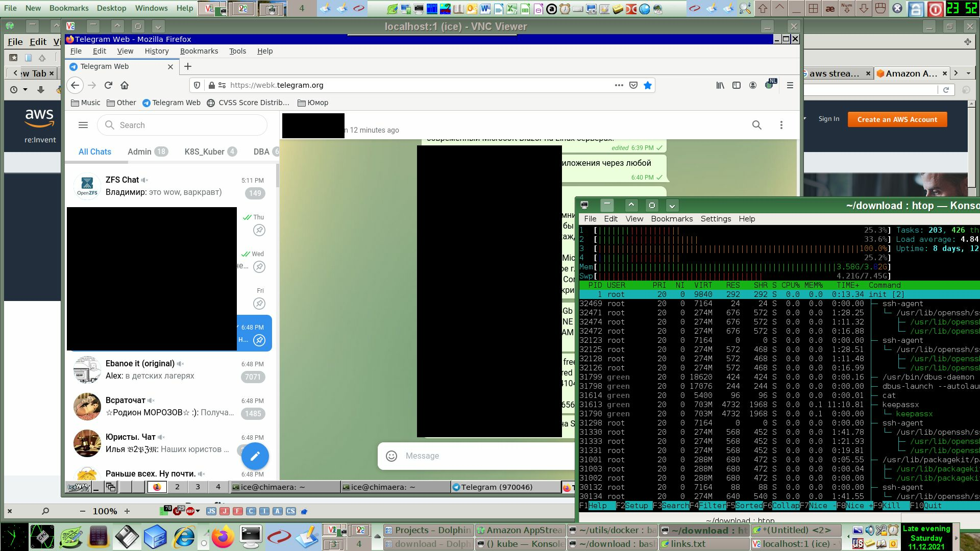The width and height of the screenshot is (980, 551).
Task: Open Telegram Web bookmark in toolbar
Action: [171, 103]
